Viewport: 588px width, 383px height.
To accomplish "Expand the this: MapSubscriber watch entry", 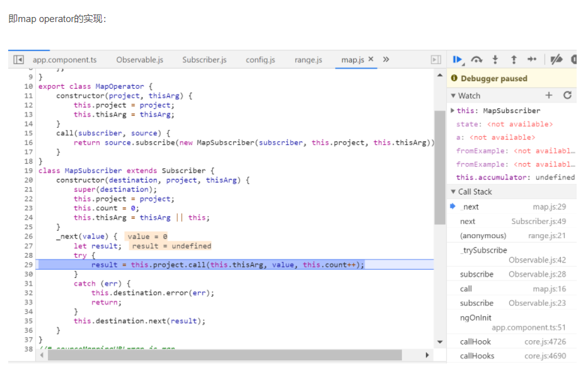I will pyautogui.click(x=452, y=109).
